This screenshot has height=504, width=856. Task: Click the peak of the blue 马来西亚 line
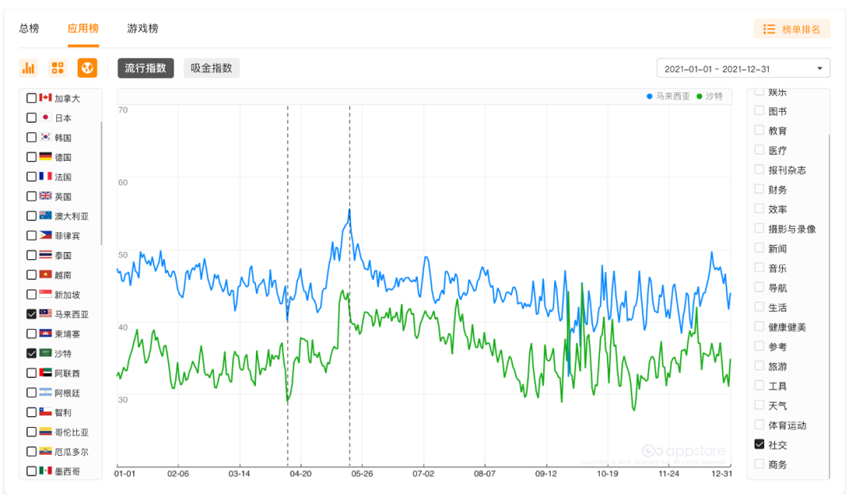[350, 210]
